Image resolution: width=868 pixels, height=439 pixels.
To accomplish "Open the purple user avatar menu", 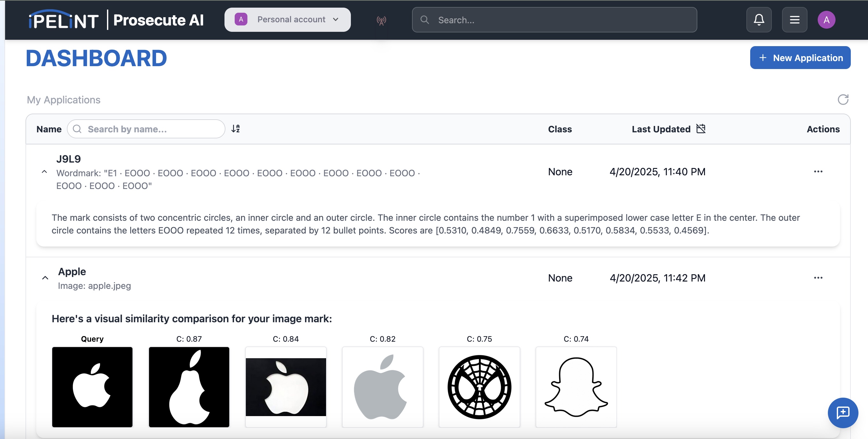I will 826,20.
